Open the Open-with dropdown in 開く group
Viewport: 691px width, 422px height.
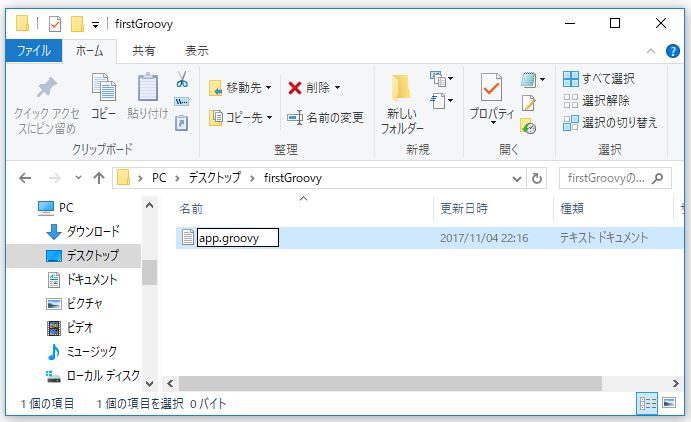pos(533,79)
